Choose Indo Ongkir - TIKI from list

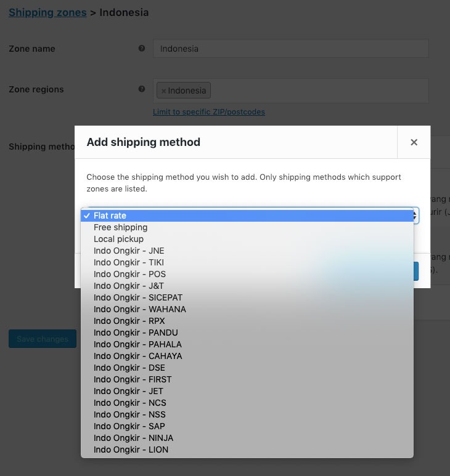[129, 262]
